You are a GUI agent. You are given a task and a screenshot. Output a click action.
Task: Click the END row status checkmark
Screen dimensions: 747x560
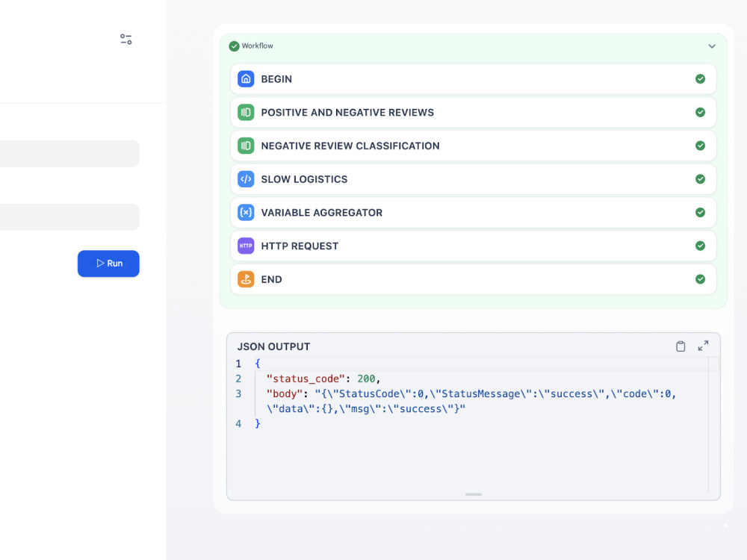(x=701, y=279)
